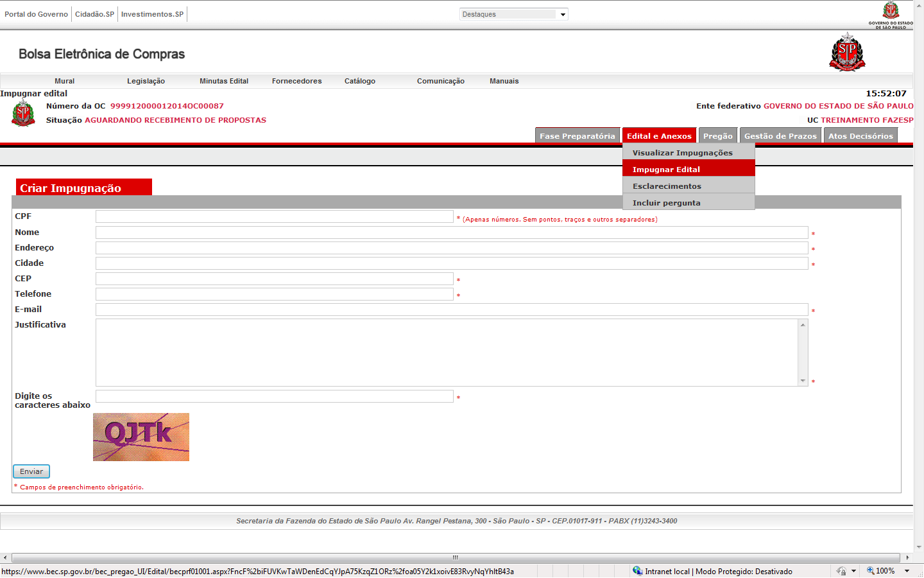The image size is (924, 578).
Task: Open the Mural menu
Action: [65, 81]
